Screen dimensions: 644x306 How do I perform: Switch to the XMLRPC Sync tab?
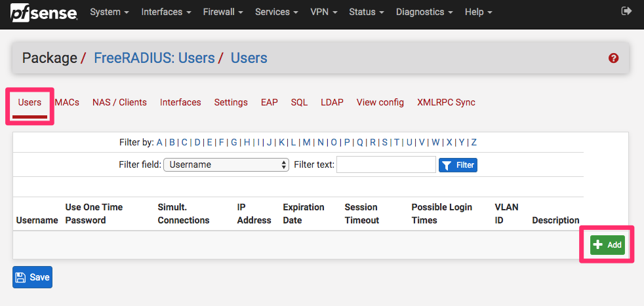(446, 103)
